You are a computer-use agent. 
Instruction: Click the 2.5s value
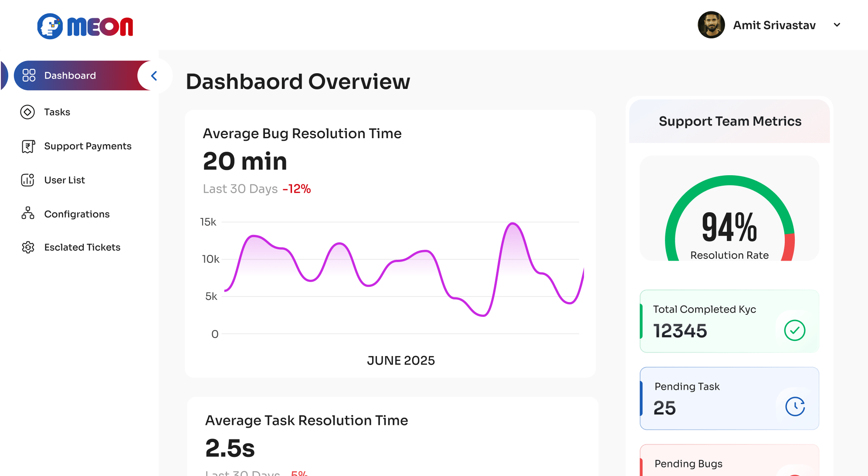230,448
